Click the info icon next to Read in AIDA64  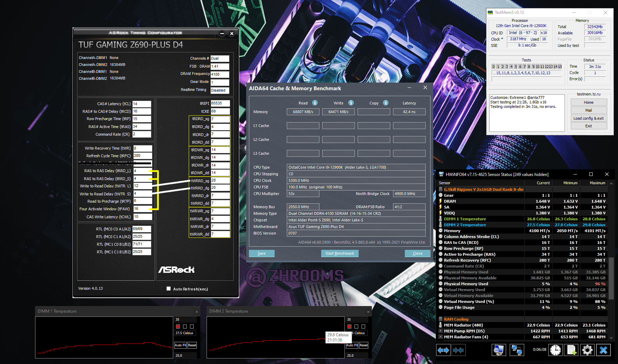click(315, 103)
